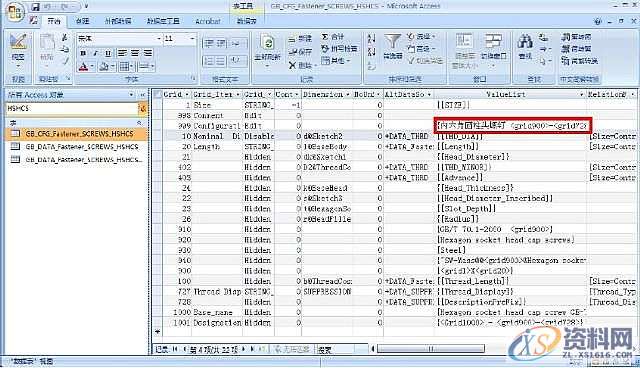
Task: Open the font name combo box
Action: click(x=119, y=39)
